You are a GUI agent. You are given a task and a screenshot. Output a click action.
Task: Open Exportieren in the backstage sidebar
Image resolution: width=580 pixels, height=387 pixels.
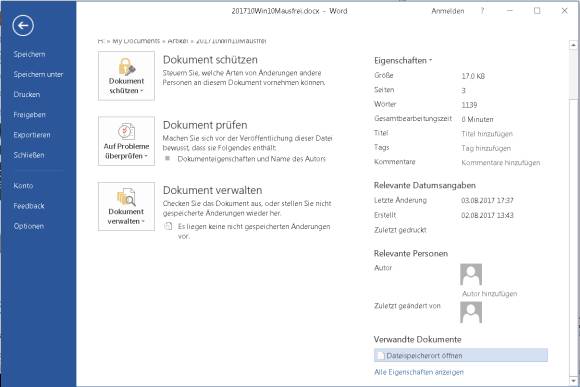(32, 135)
